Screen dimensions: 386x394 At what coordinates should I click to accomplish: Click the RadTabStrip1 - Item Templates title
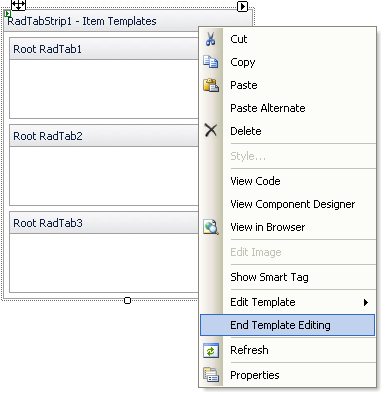click(82, 21)
